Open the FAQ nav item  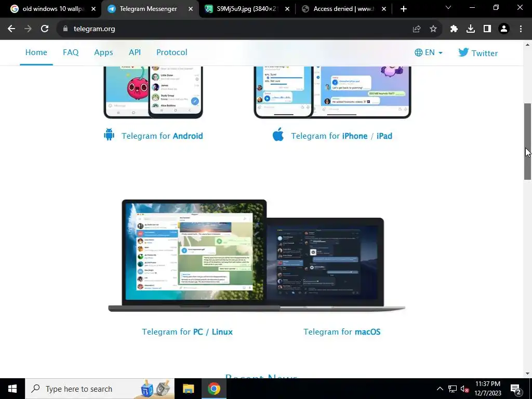point(71,52)
